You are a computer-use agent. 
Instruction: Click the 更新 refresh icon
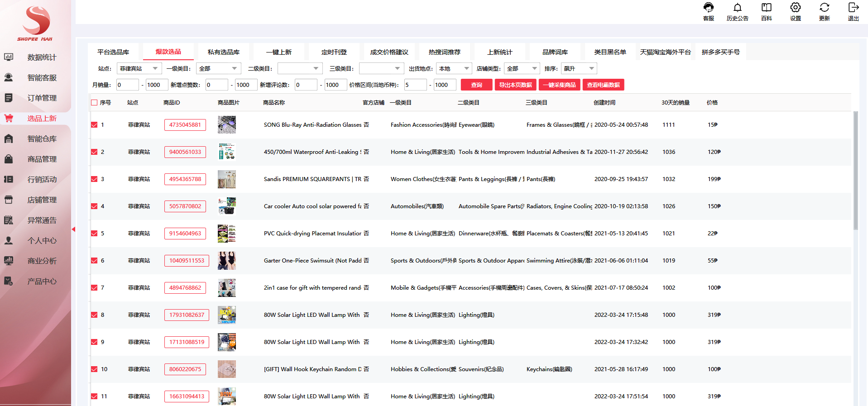pos(825,11)
